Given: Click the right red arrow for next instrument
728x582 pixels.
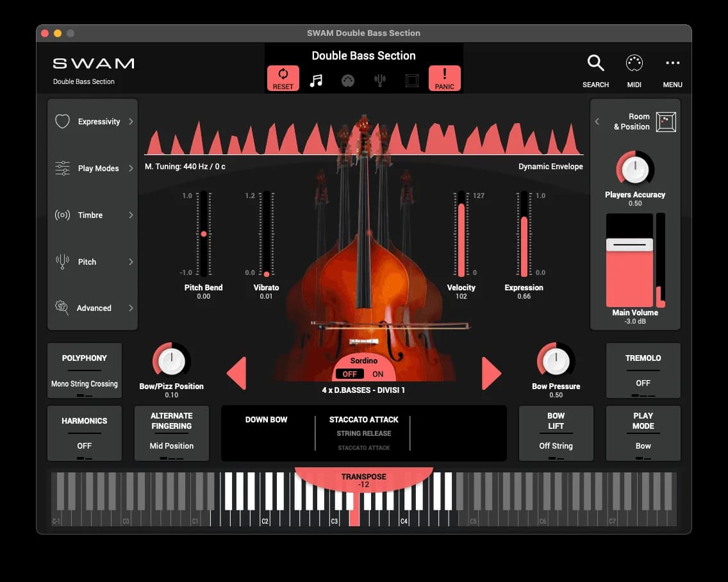Looking at the screenshot, I should tap(491, 374).
